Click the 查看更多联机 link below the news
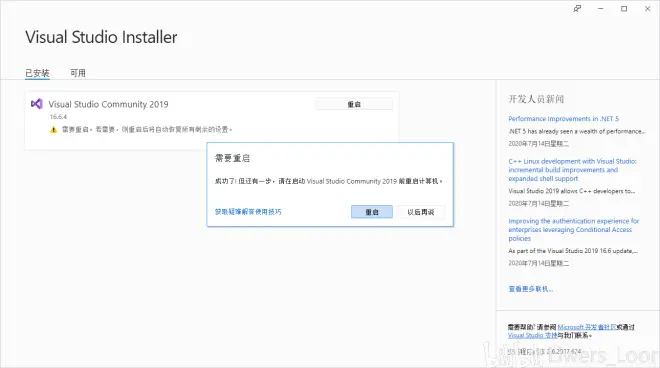This screenshot has width=660, height=368. pos(530,289)
